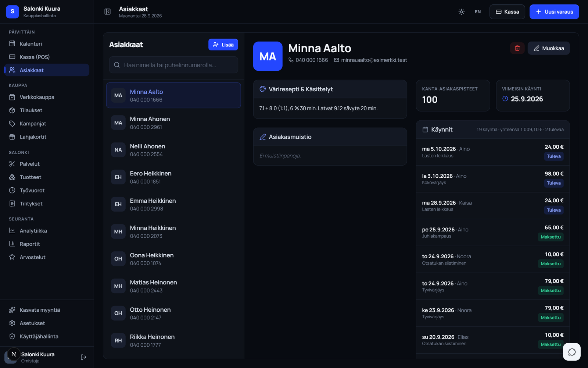The height and width of the screenshot is (368, 588).
Task: Select customer Eero Heikkinen in the list
Action: point(173,177)
